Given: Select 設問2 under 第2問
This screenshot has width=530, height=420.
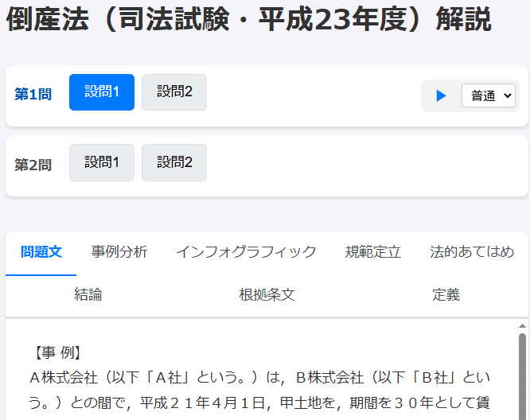Looking at the screenshot, I should click(x=174, y=162).
